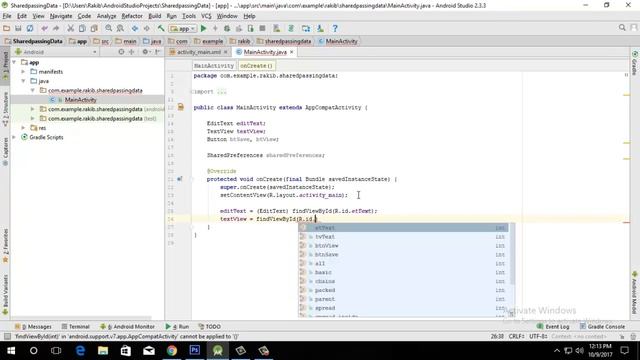
Task: Expand the test package node
Action: point(33,119)
